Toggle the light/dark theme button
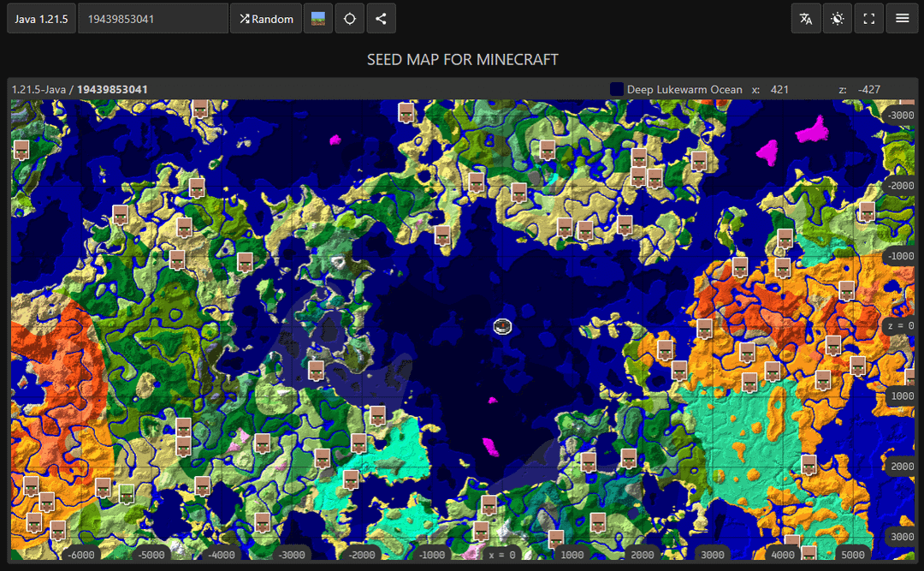This screenshot has width=924, height=571. [x=838, y=19]
